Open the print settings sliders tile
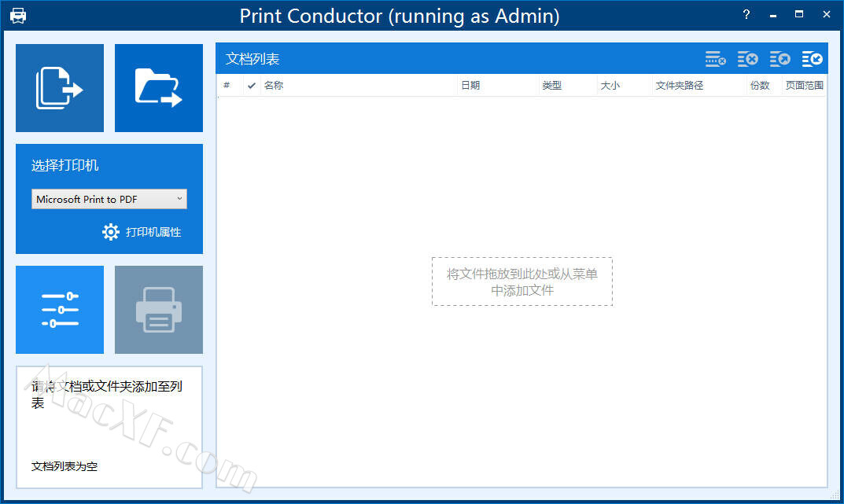Screen dimensions: 844x504 click(60, 310)
